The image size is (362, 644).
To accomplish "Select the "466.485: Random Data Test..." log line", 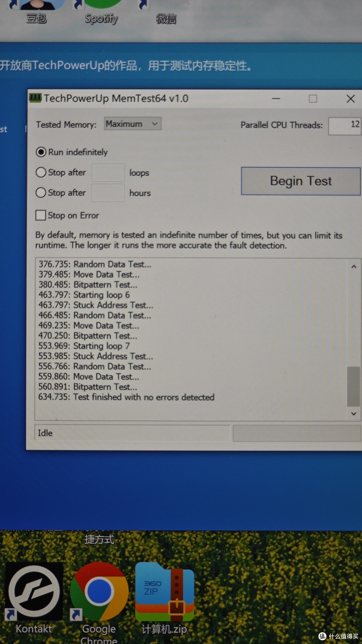I will point(95,315).
